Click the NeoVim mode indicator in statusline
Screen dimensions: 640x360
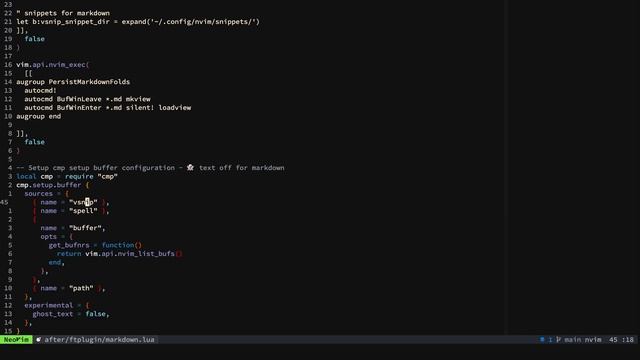pyautogui.click(x=16, y=340)
